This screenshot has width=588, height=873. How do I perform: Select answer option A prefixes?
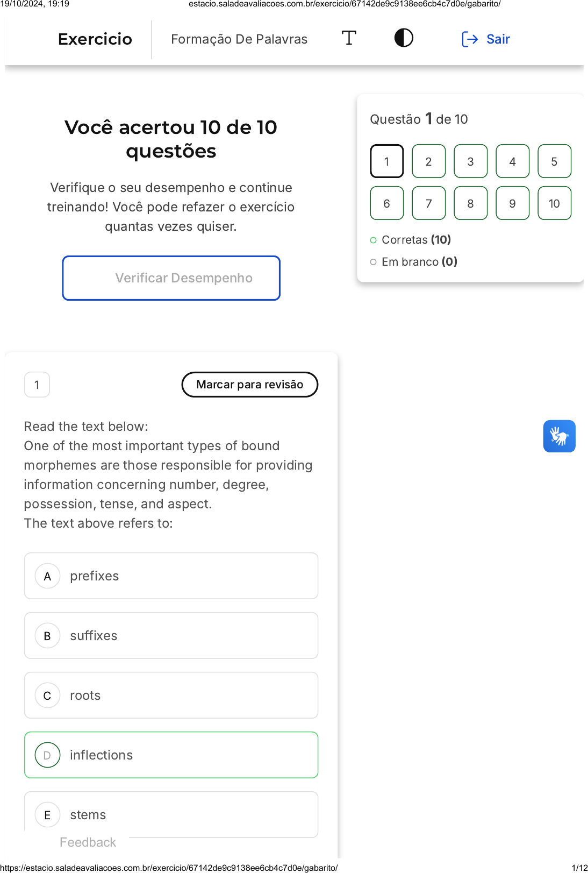171,576
